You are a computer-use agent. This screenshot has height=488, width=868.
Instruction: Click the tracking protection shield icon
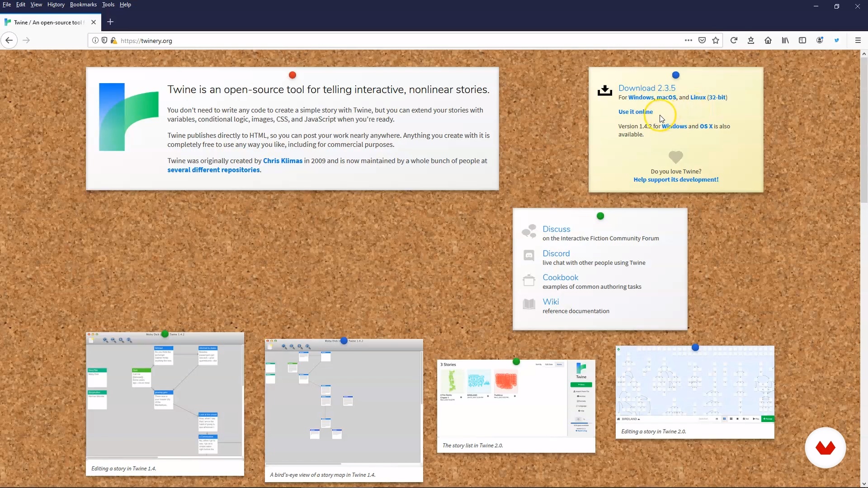(104, 40)
